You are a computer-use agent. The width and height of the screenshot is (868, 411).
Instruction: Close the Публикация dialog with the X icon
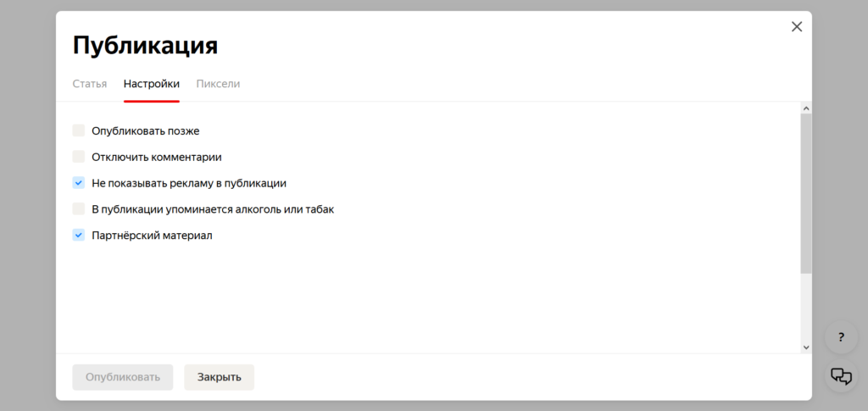(796, 27)
